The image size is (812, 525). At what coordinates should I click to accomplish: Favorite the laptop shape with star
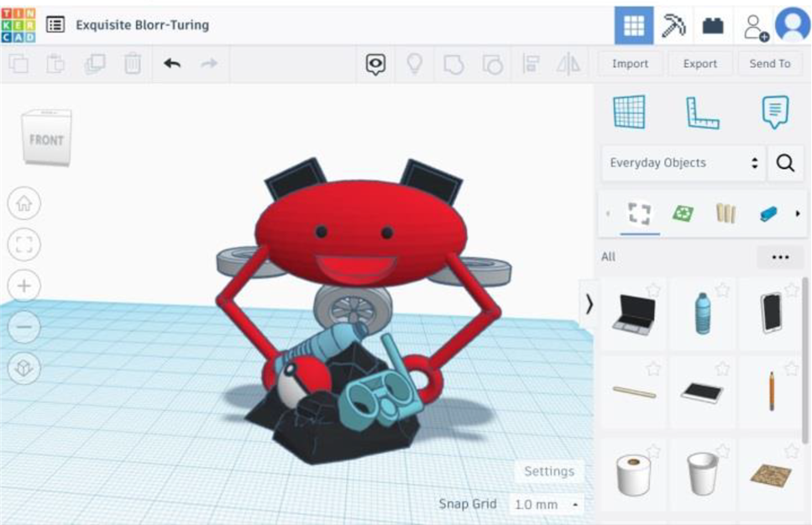[653, 291]
